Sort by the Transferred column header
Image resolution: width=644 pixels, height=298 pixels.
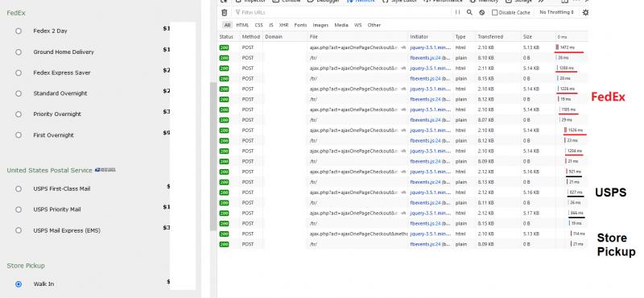click(x=498, y=37)
